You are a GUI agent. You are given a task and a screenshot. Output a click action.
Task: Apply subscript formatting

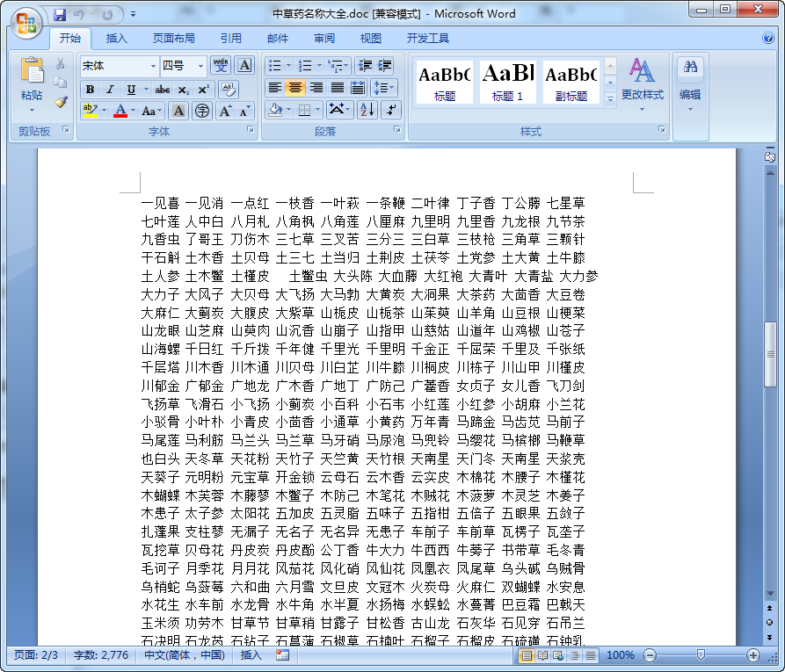click(184, 90)
